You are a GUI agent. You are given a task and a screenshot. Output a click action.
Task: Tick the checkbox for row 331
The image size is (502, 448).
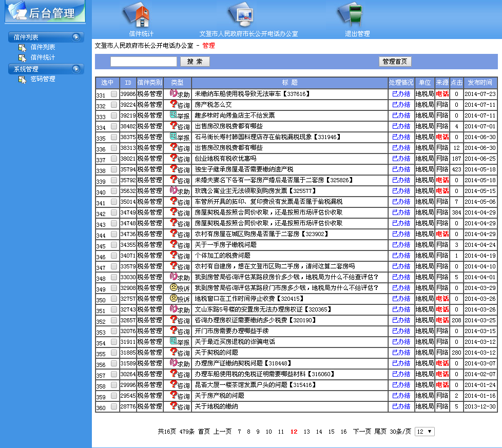point(114,94)
